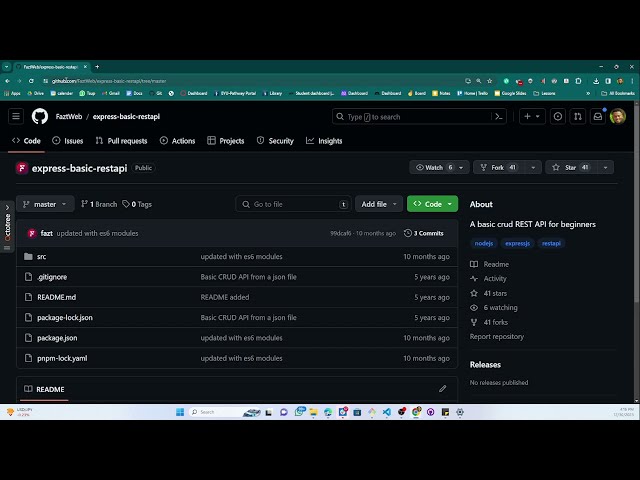Open the create new plus menu
The height and width of the screenshot is (480, 640).
click(532, 117)
